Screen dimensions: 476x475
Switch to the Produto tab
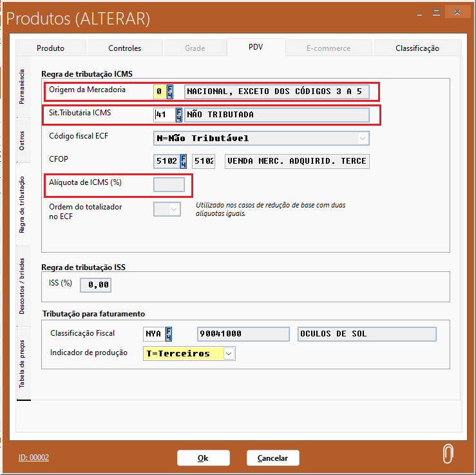tap(51, 48)
